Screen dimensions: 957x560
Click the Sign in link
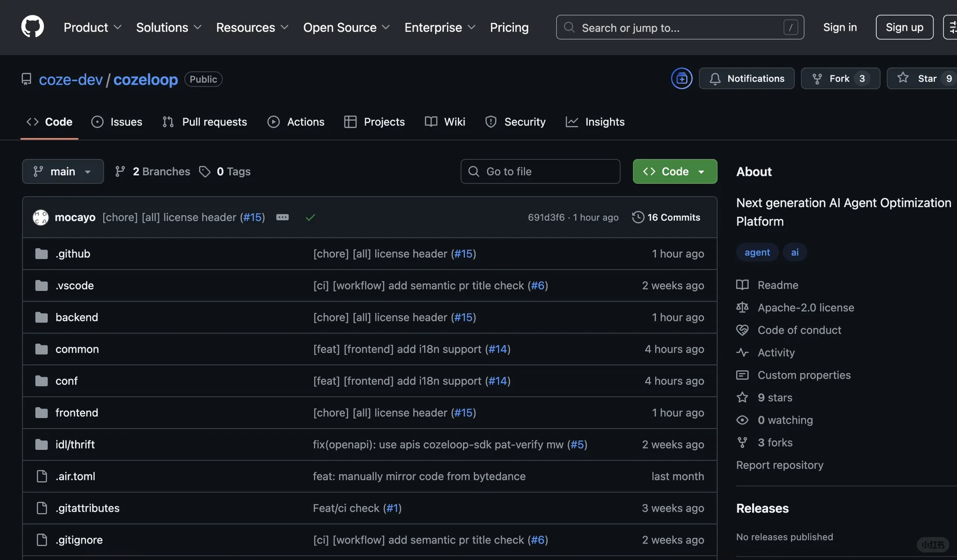[x=840, y=27]
